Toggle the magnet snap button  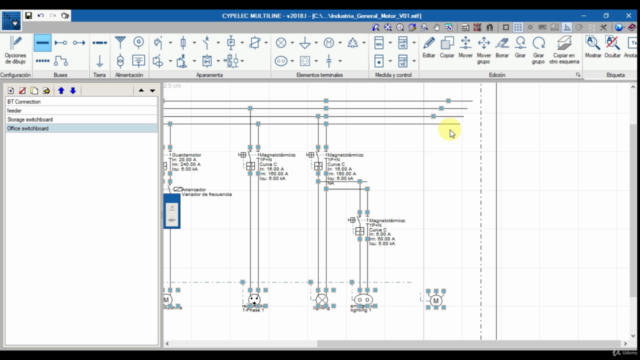[x=489, y=27]
